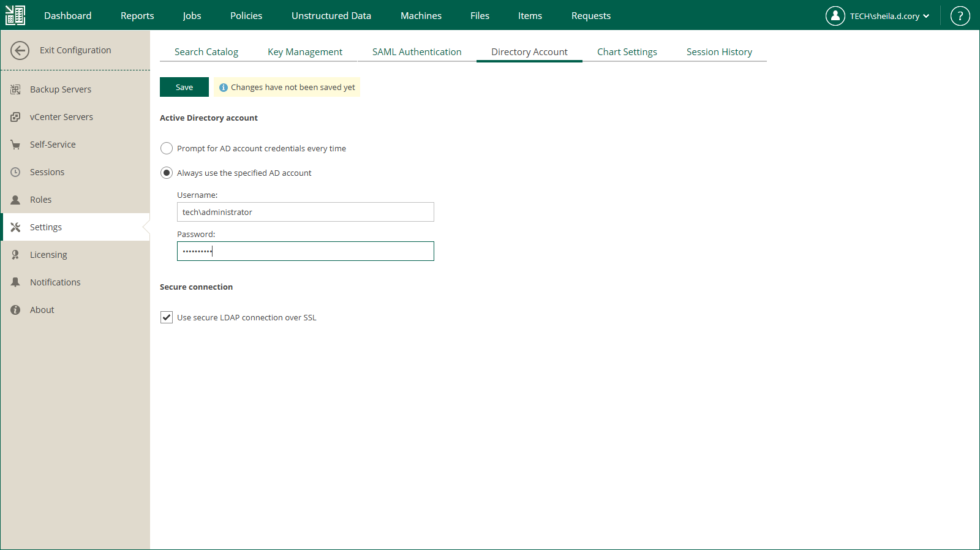Select Always use the specified AD account

167,173
